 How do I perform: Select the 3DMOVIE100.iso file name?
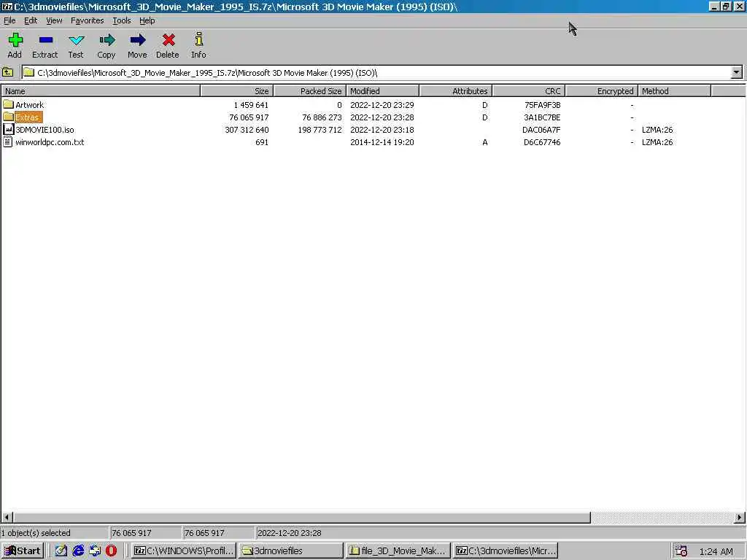pyautogui.click(x=44, y=130)
